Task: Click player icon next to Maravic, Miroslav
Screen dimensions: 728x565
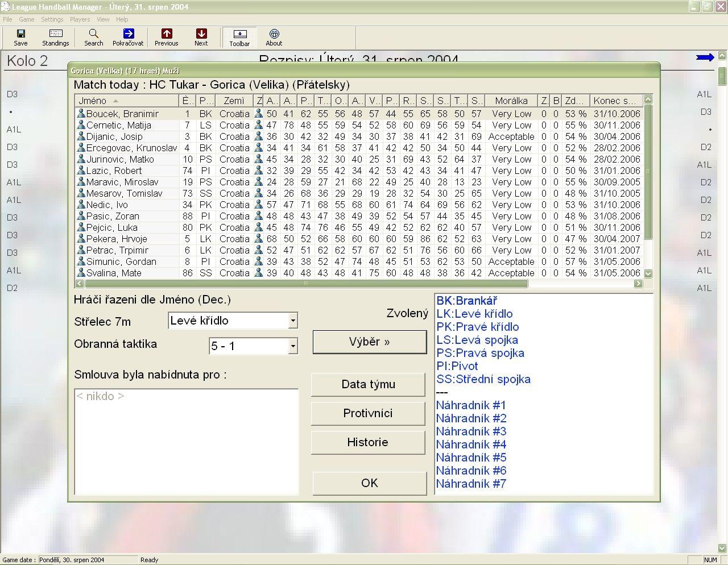Action: 81,182
